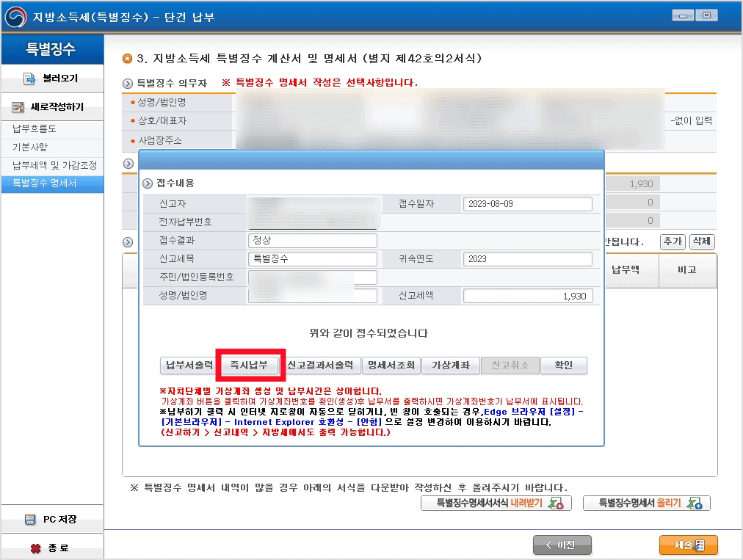Click the 이전 button at the bottom

coord(562,545)
